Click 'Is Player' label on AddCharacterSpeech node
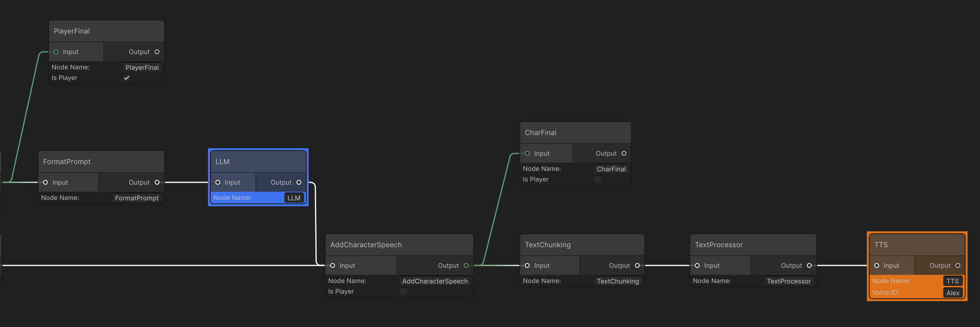Image resolution: width=980 pixels, height=327 pixels. coord(341,291)
